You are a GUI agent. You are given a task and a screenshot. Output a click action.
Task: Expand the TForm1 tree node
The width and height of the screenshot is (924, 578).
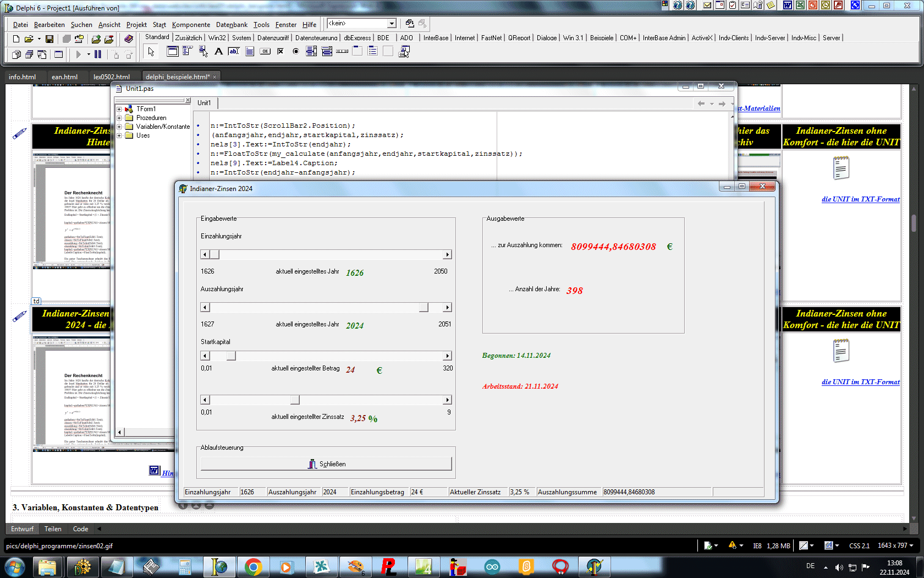pyautogui.click(x=119, y=109)
